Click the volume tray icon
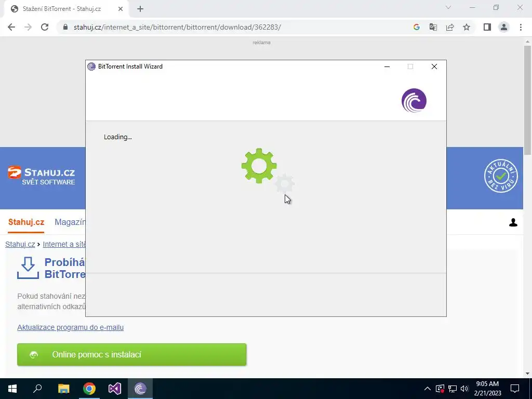Screen dimensions: 532x399 coord(464,389)
